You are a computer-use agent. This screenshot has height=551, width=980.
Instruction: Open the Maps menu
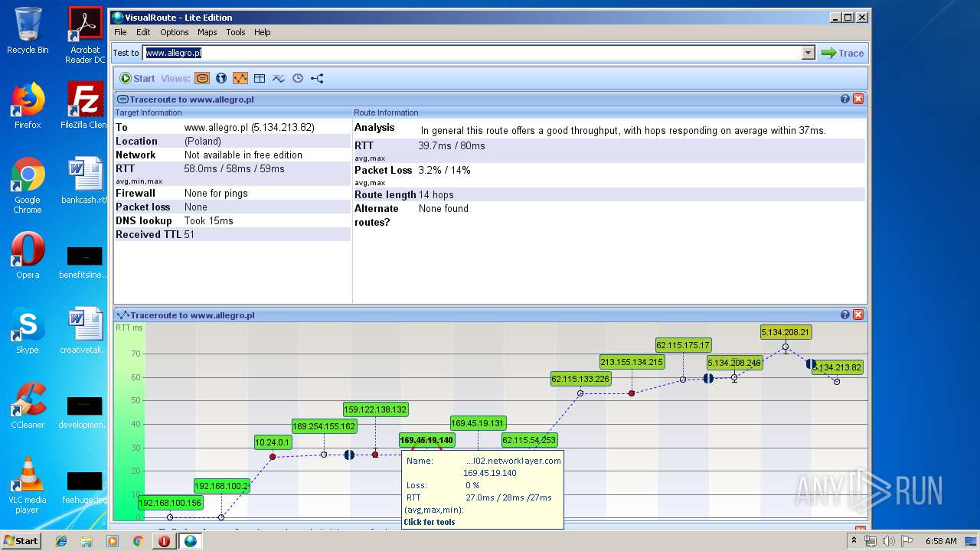207,32
